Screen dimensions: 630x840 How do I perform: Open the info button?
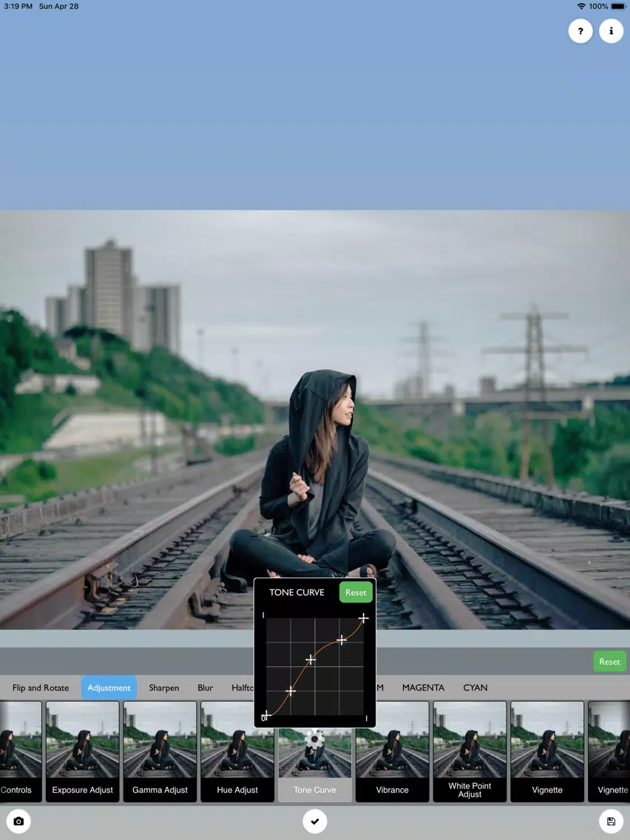pos(612,31)
